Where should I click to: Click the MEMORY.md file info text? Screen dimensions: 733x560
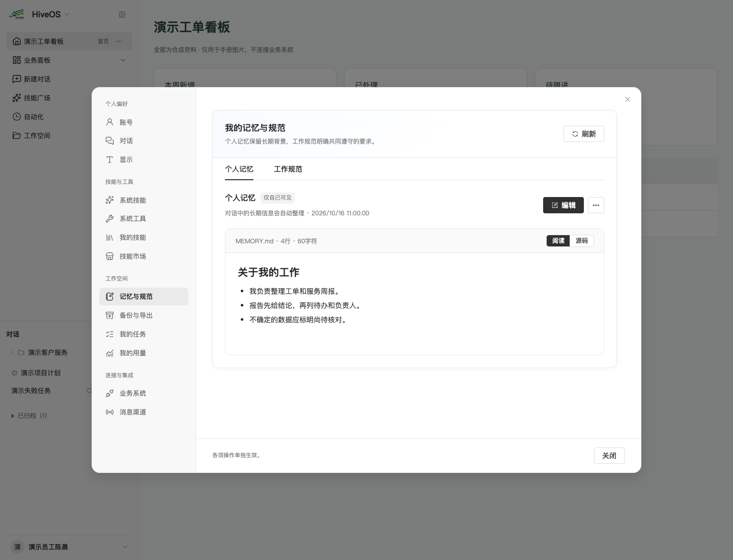(x=276, y=241)
